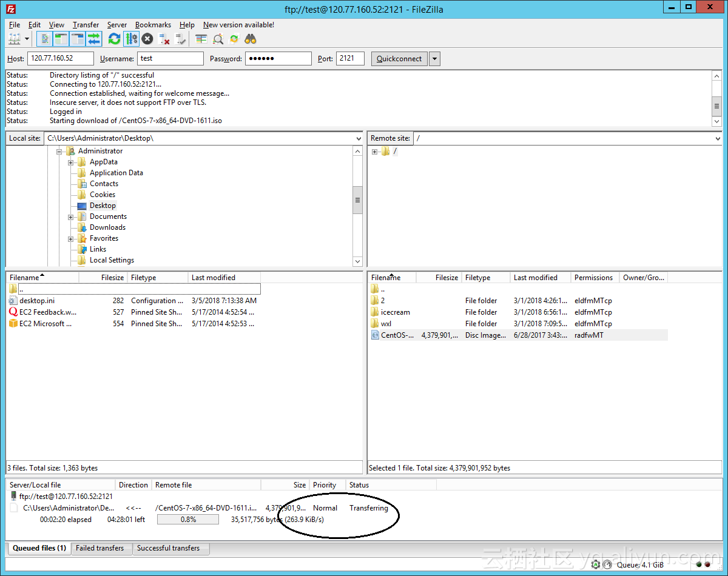Toggle remote directory tree display
Screen dimensions: 728x576
point(77,39)
